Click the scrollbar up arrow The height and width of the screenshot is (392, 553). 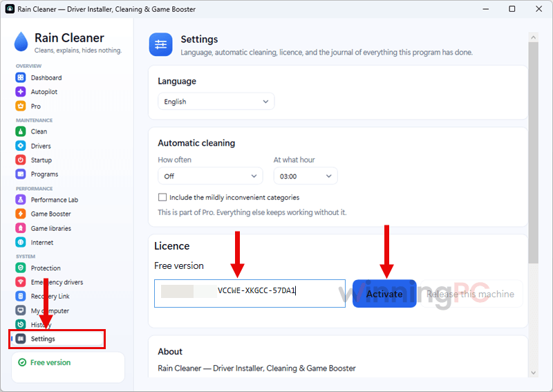click(x=533, y=37)
